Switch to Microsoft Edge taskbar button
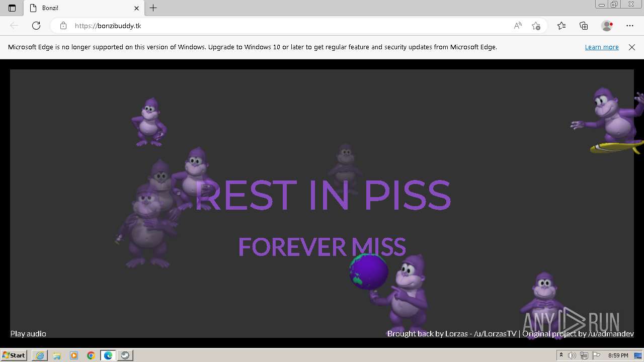Viewport: 644px width, 362px height. pos(108,355)
